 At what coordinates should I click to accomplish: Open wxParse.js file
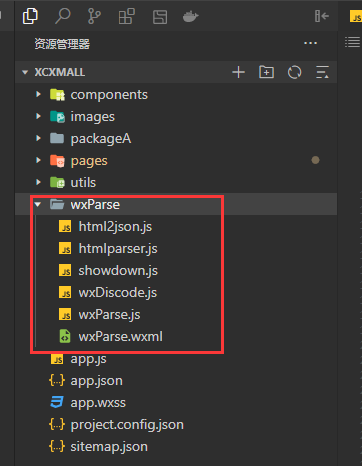[x=109, y=315]
